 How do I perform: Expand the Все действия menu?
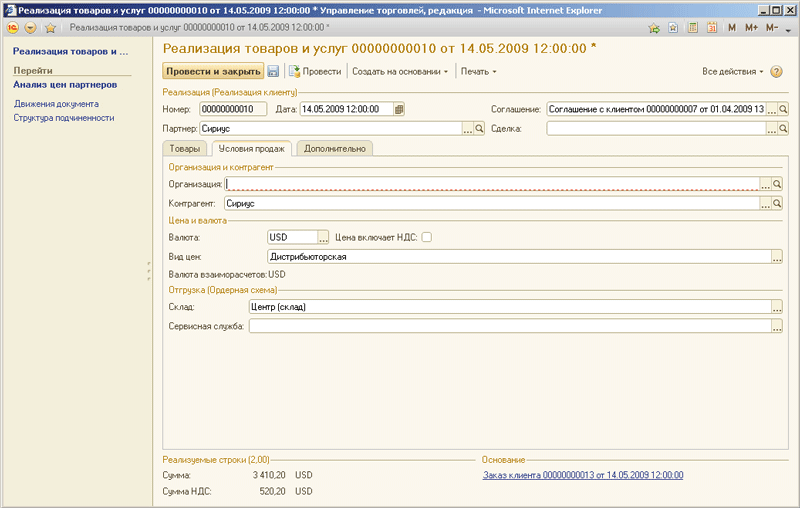(732, 72)
